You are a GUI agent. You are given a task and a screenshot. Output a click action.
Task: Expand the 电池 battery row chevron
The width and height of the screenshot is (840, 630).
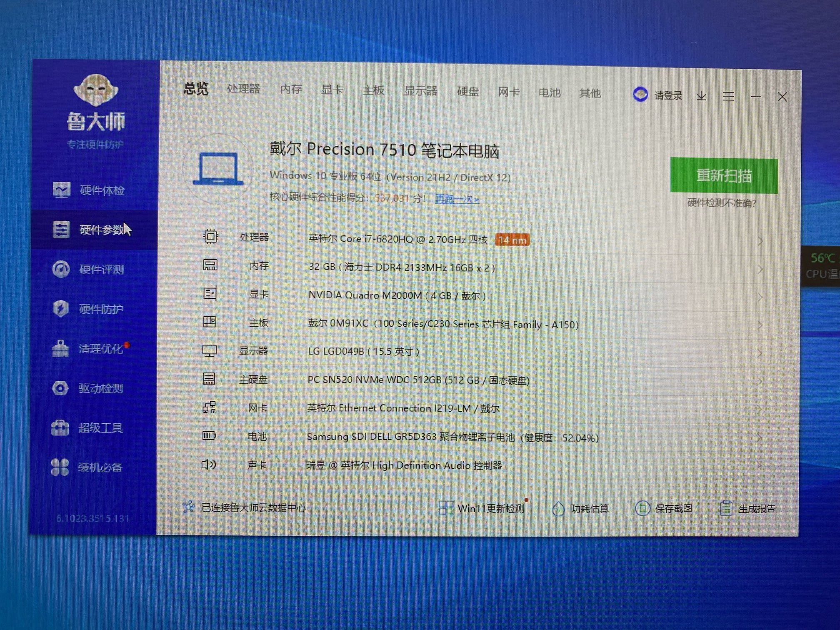pyautogui.click(x=759, y=437)
